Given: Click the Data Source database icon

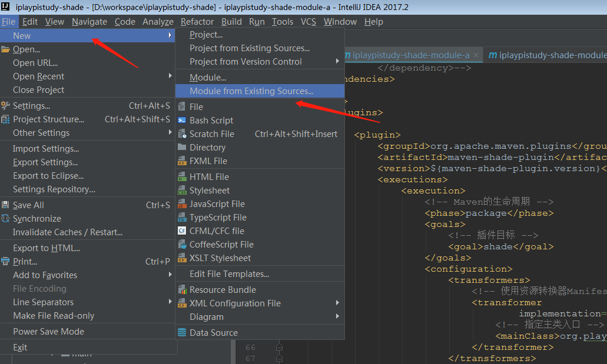Looking at the screenshot, I should click(181, 332).
